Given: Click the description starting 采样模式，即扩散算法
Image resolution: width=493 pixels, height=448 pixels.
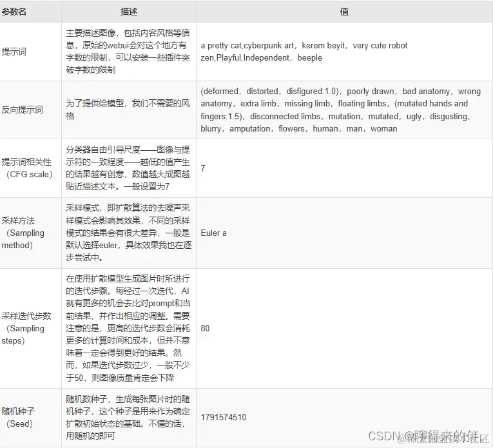Looking at the screenshot, I should click(129, 233).
